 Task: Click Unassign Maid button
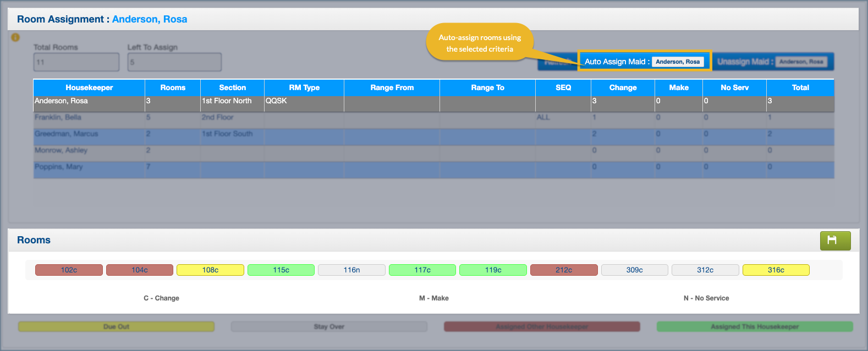773,62
